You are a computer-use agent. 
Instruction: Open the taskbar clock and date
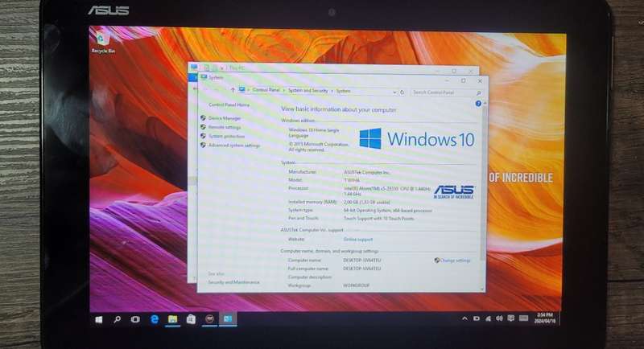click(545, 318)
